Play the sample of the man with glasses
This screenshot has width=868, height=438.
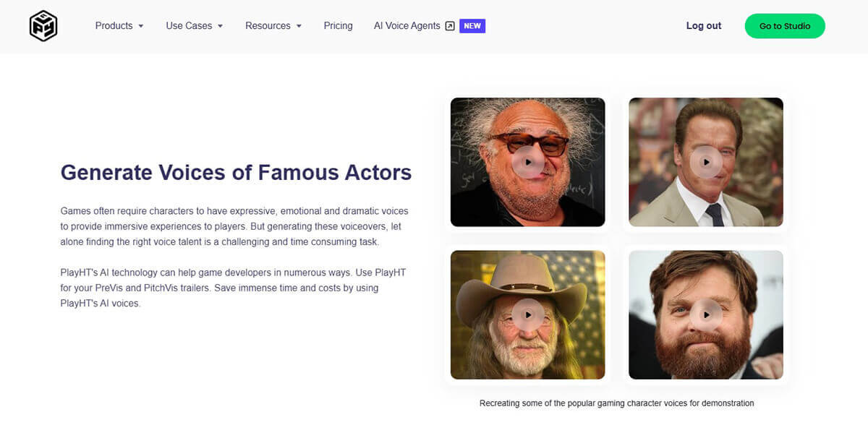(x=528, y=162)
